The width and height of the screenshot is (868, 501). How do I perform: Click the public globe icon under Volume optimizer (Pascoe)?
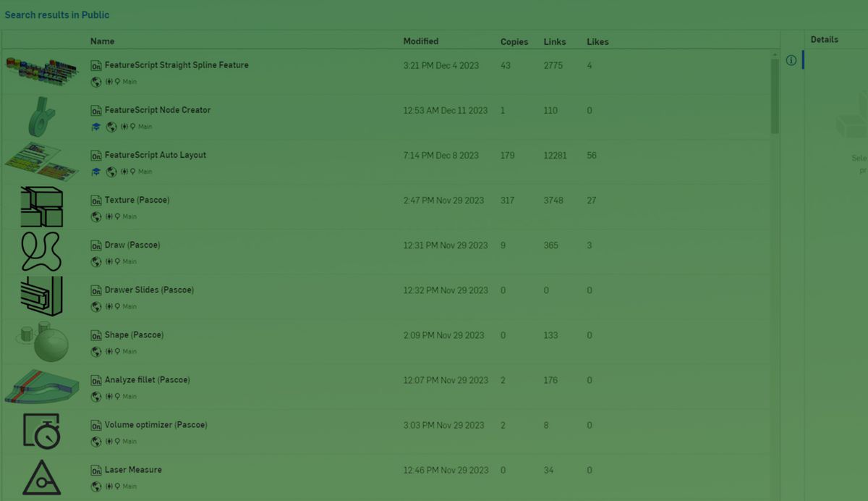[96, 441]
